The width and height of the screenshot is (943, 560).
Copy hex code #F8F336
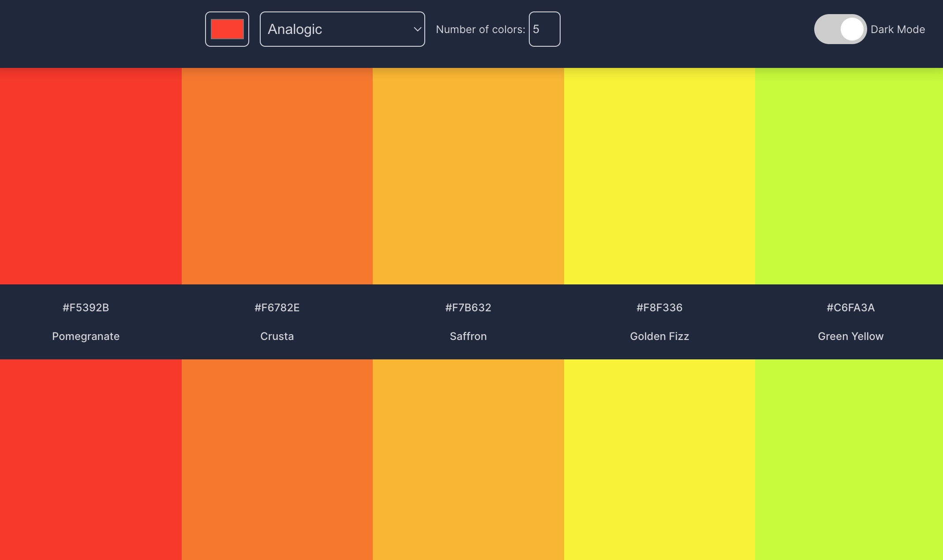click(x=659, y=307)
